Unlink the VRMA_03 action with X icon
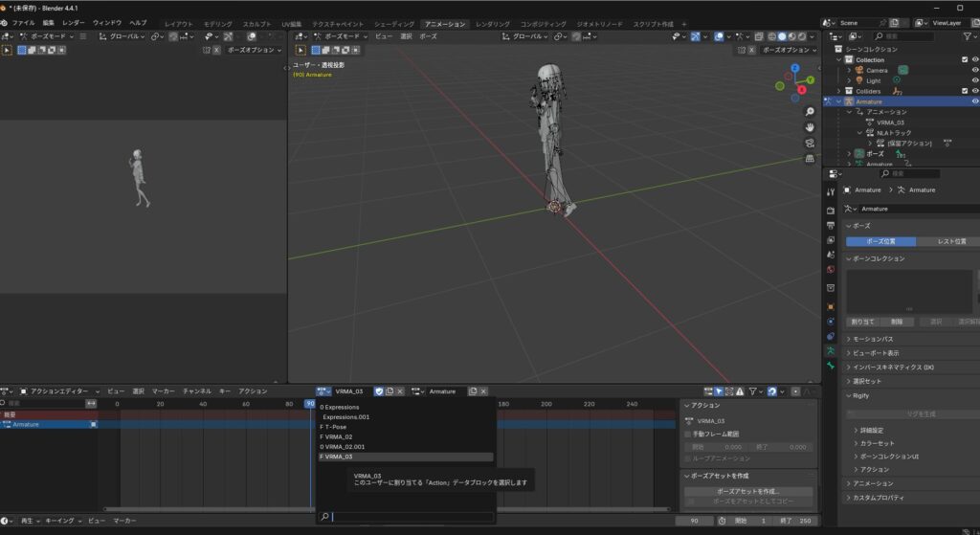 401,391
